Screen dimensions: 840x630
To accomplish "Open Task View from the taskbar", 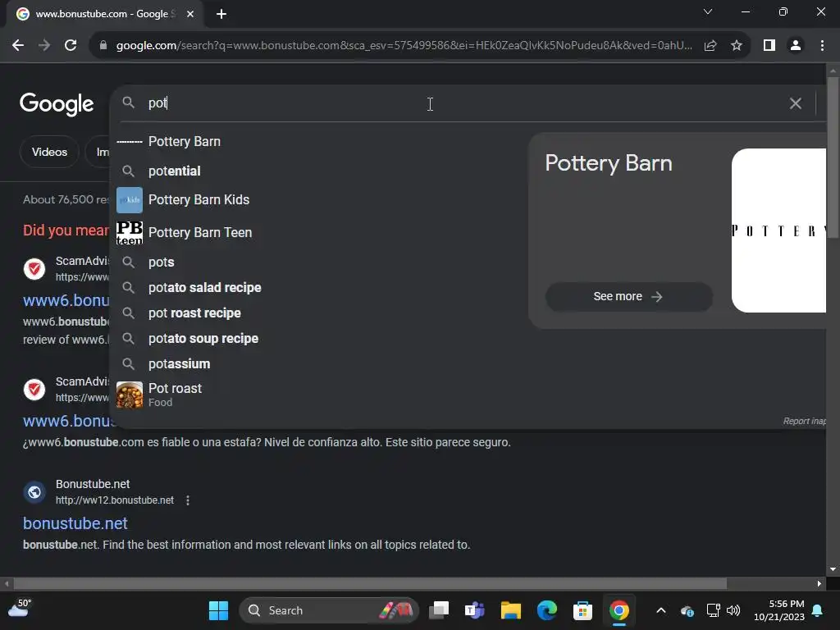I will (439, 610).
